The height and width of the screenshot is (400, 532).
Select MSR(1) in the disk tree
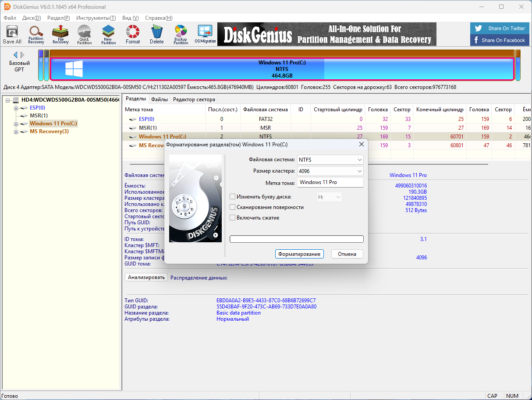39,116
